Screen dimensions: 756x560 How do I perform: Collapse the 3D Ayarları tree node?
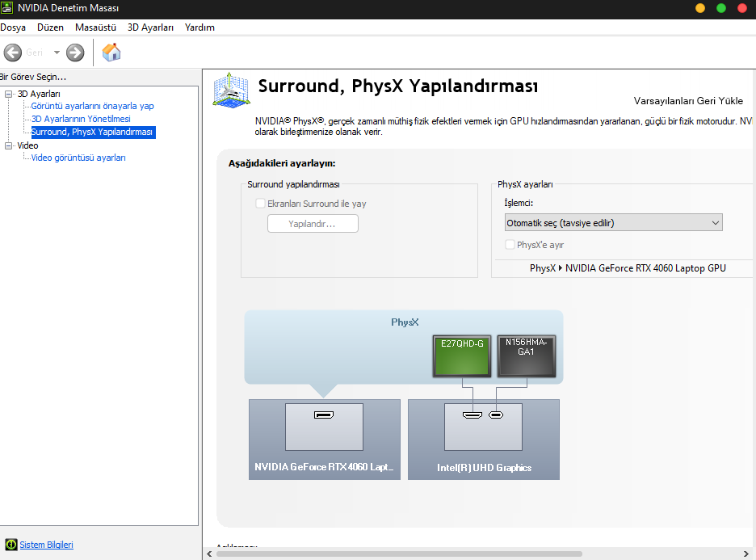click(x=9, y=94)
